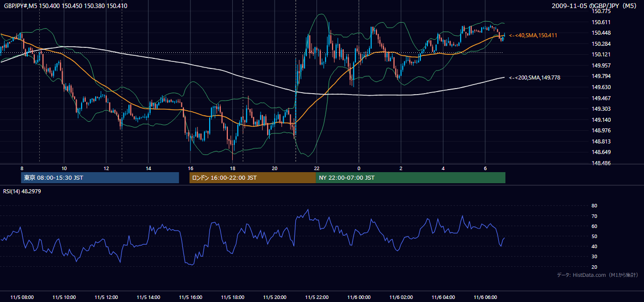Select the NY 22:00-07:00 JST session bar
644x302 pixels.
pos(410,178)
